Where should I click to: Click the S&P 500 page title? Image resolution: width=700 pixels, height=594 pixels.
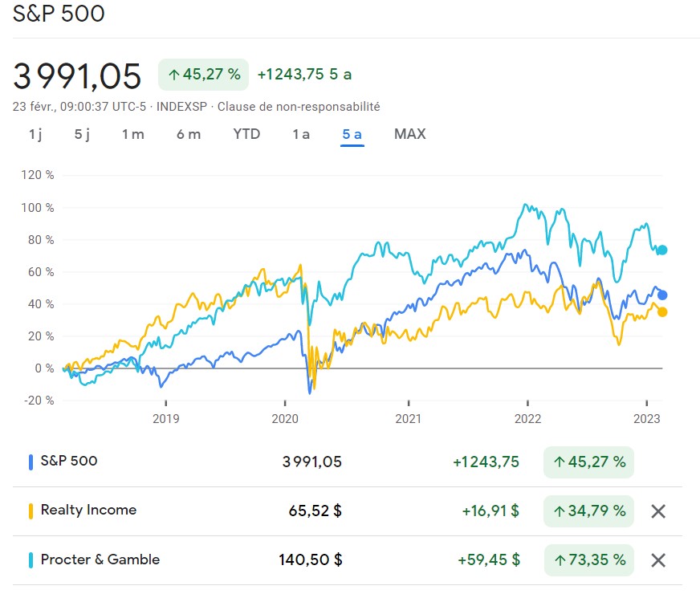(59, 14)
